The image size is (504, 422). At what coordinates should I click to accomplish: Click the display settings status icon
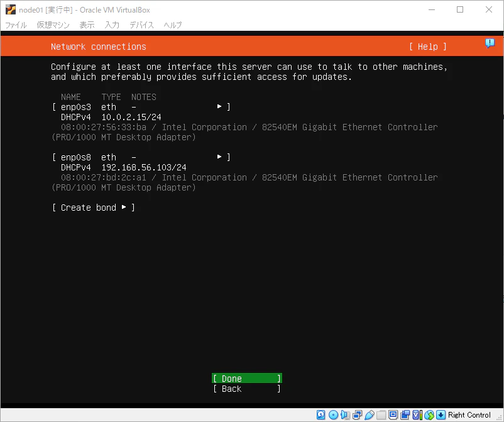(393, 414)
